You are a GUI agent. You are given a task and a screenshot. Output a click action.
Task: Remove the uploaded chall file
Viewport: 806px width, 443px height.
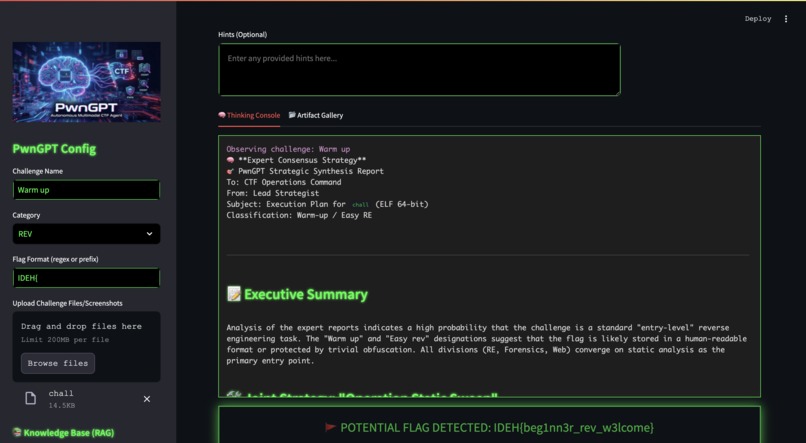(x=147, y=399)
